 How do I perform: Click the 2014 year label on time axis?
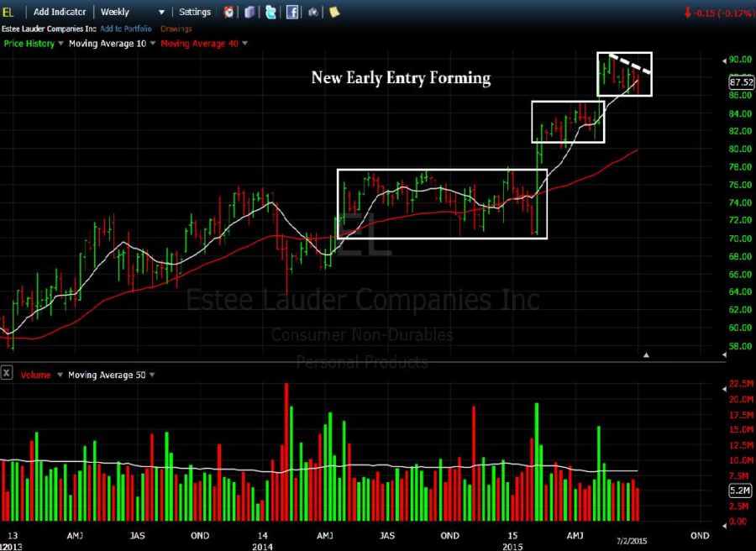[x=262, y=547]
